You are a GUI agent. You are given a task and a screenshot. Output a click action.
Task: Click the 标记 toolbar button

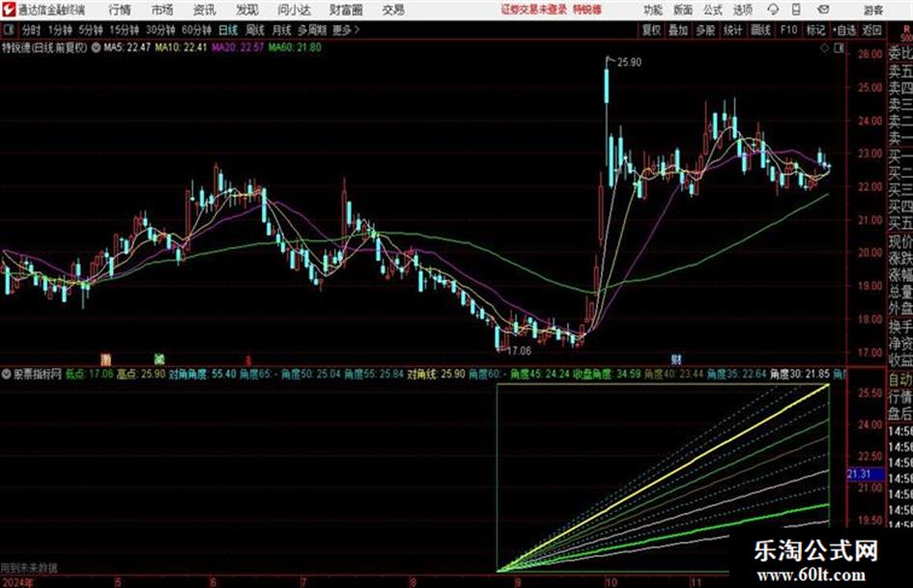pos(815,30)
